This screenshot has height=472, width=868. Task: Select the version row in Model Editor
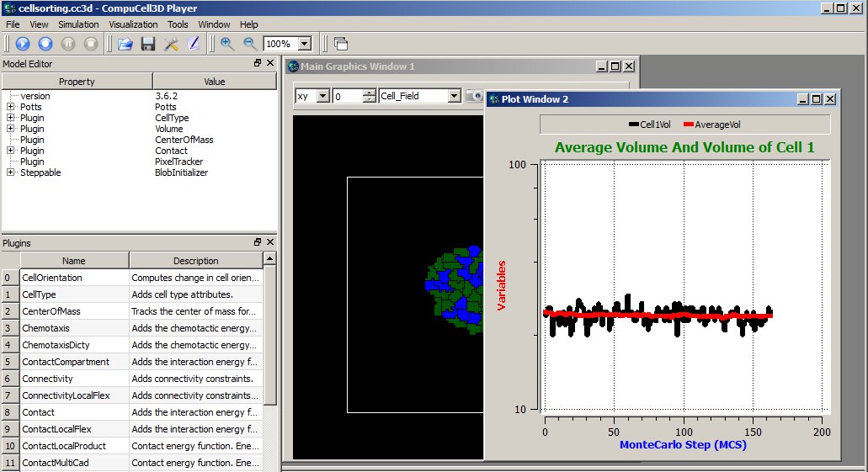pos(139,96)
